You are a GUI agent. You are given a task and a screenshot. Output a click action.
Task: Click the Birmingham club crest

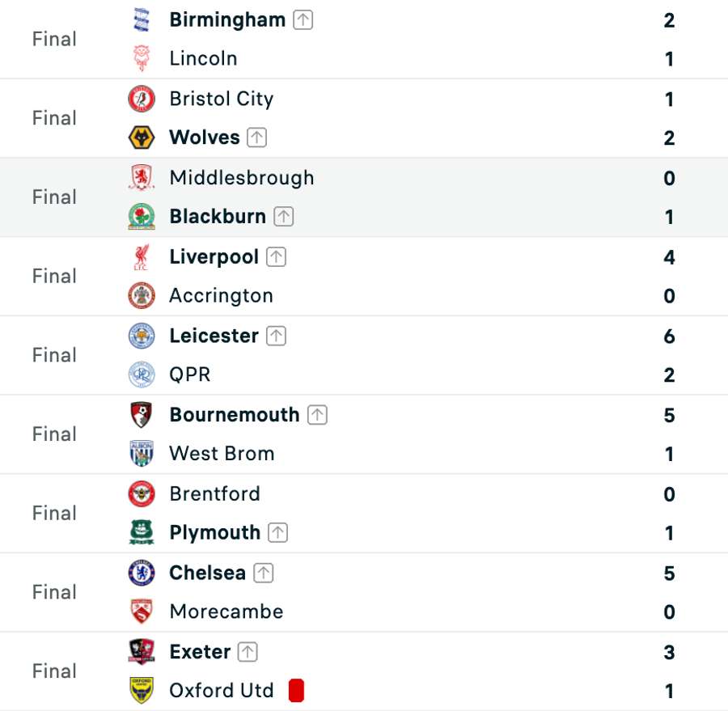pos(141,19)
